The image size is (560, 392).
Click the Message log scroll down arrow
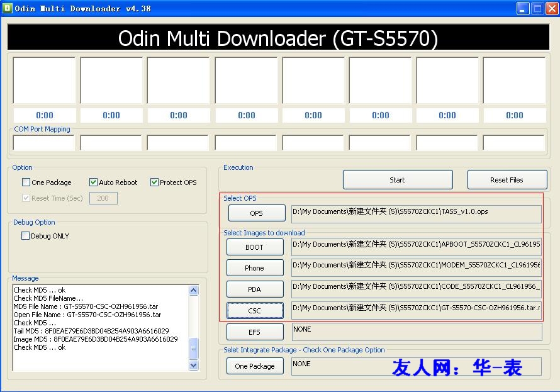pos(194,365)
